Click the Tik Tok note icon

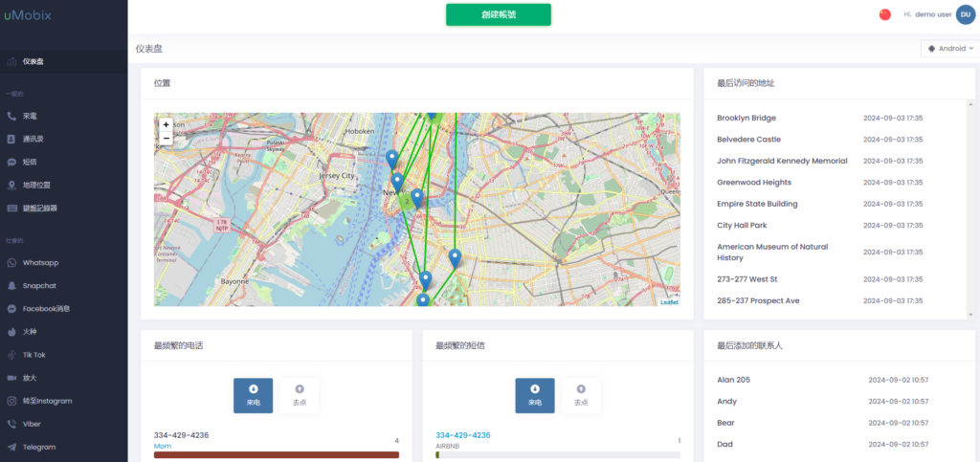click(11, 355)
